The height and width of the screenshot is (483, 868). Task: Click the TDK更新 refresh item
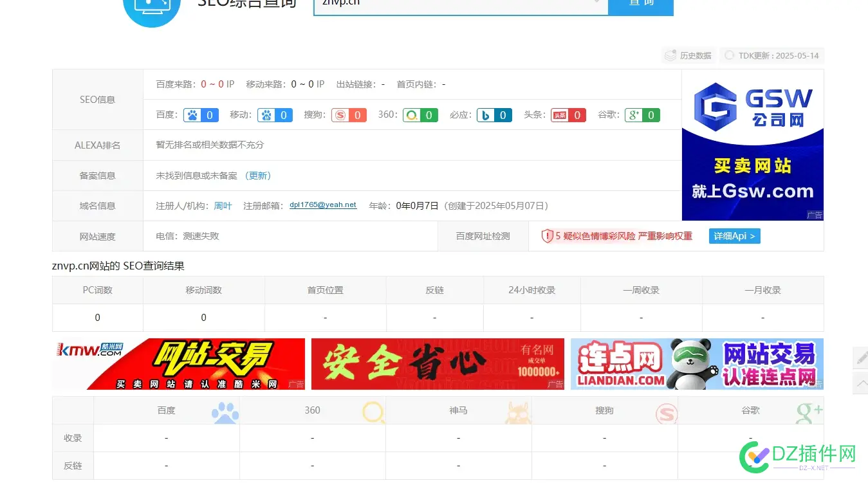[x=771, y=55]
